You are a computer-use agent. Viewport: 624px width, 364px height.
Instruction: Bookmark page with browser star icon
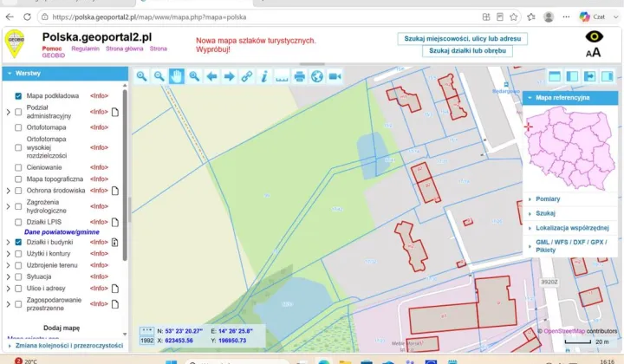514,16
